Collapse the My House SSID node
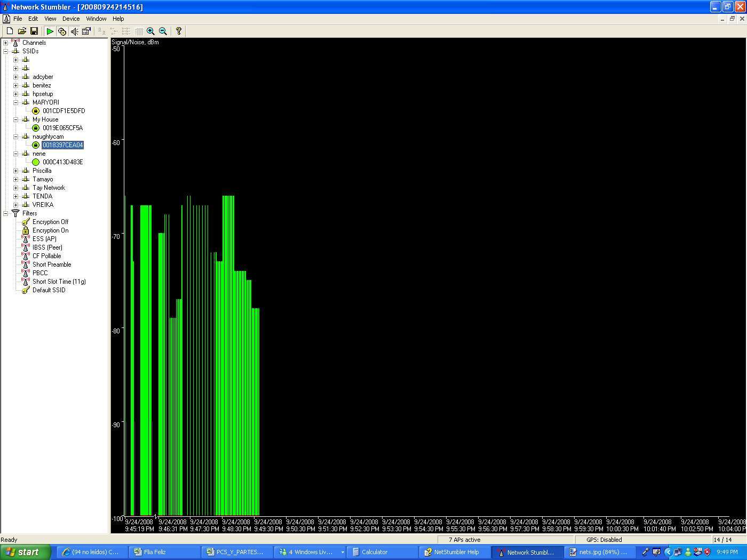Viewport: 747px width, 560px height. click(x=15, y=119)
